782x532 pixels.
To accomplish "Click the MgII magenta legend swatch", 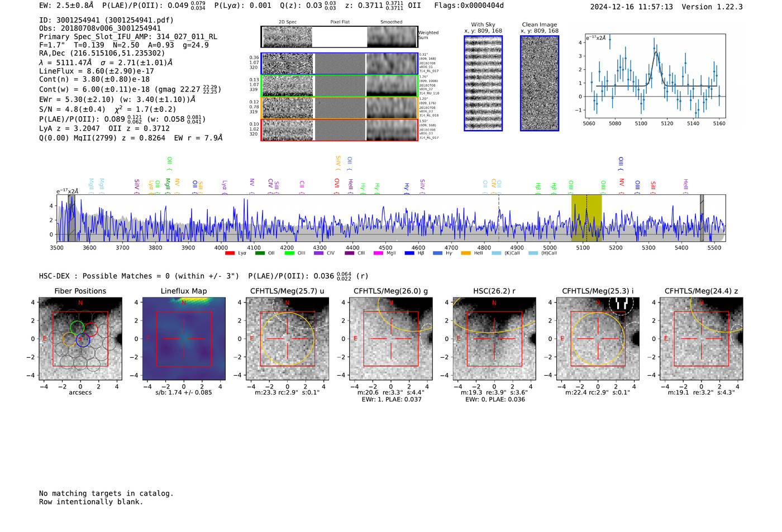I will pyautogui.click(x=378, y=253).
